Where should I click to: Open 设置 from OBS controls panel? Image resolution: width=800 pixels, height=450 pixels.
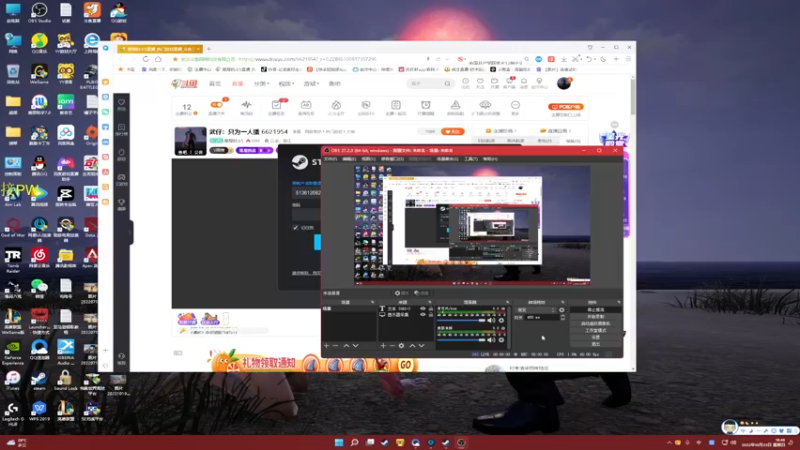coord(595,337)
